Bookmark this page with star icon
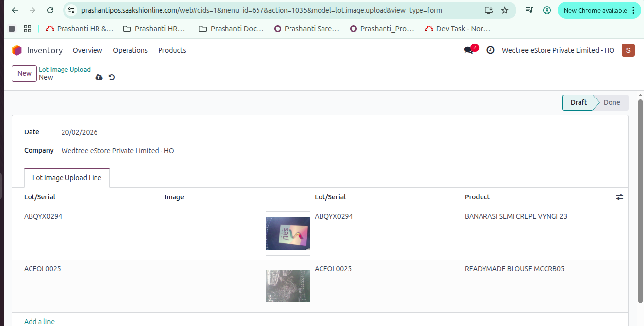The image size is (644, 326). click(505, 10)
